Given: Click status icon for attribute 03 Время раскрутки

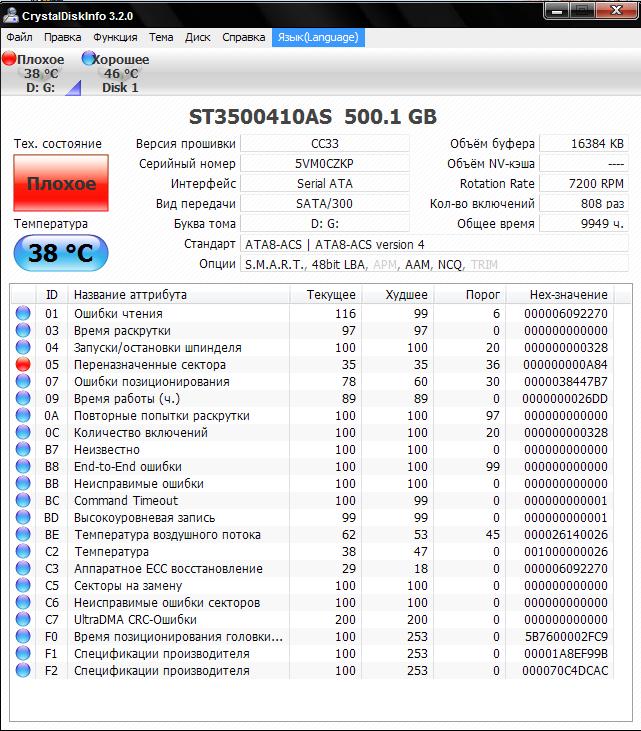Looking at the screenshot, I should pos(23,330).
